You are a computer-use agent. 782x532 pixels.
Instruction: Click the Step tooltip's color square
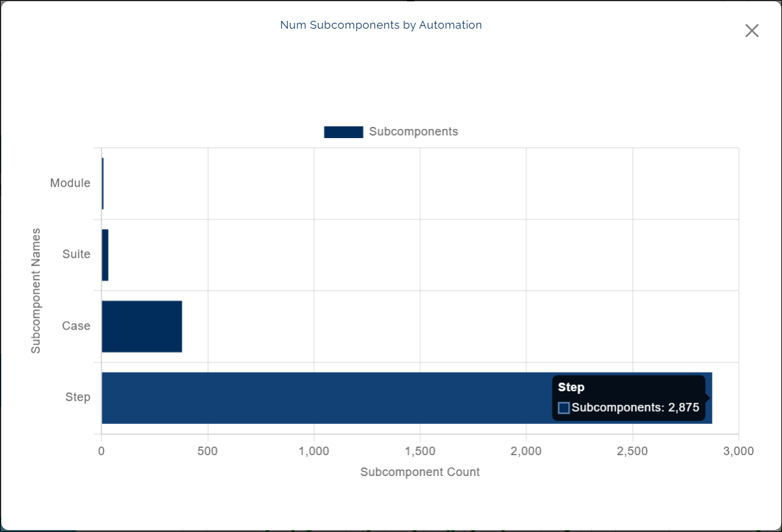tap(564, 408)
